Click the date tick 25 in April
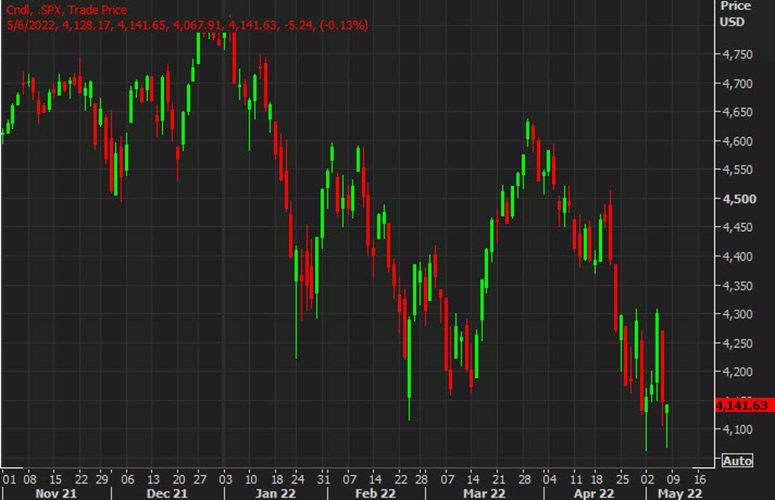The image size is (775, 500). 623,479
